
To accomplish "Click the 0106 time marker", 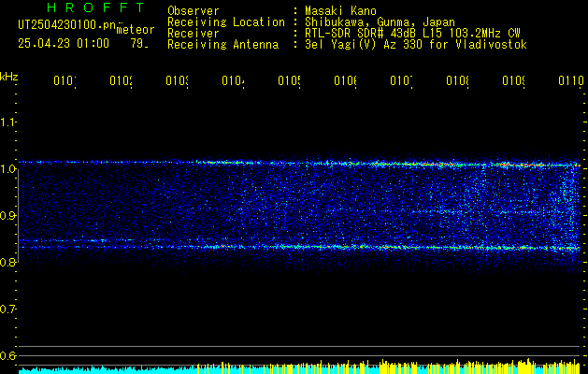I will coord(345,80).
